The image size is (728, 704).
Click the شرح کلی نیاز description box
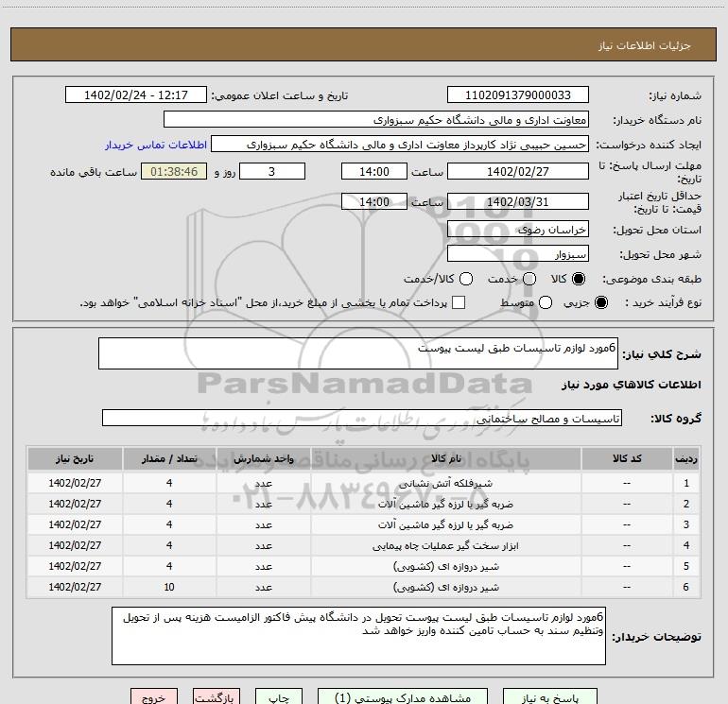(358, 353)
